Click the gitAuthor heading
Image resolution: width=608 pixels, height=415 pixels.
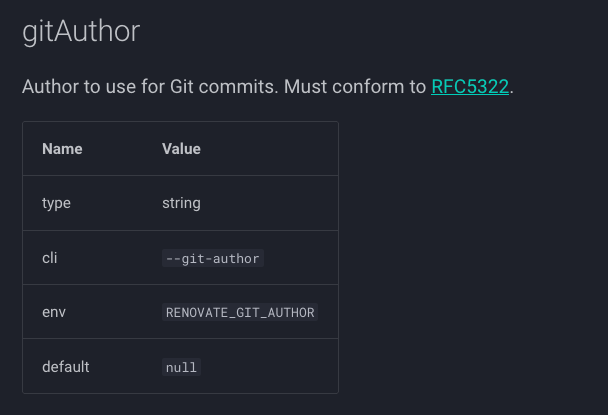tap(81, 31)
